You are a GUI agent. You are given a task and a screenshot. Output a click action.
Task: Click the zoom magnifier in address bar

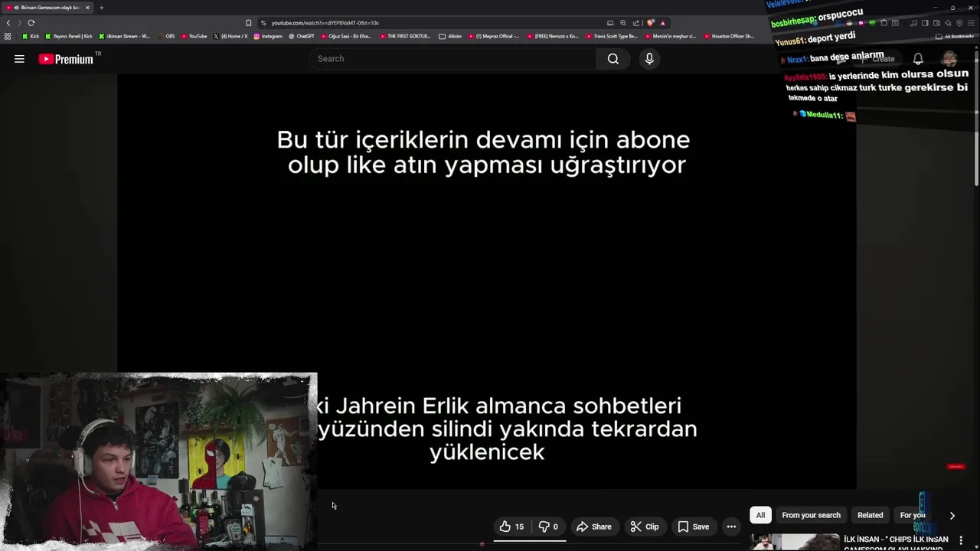[x=623, y=23]
